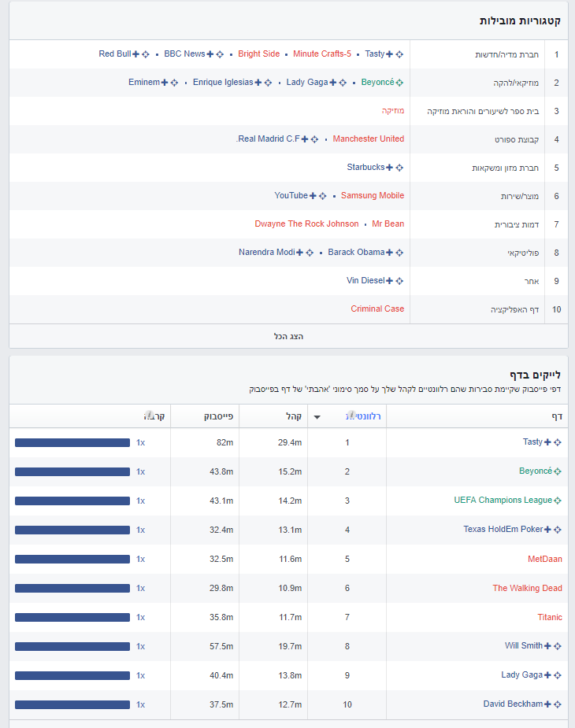Click the plus icon beside Texas HoldEm Poker
Image resolution: width=575 pixels, height=728 pixels.
pyautogui.click(x=547, y=530)
